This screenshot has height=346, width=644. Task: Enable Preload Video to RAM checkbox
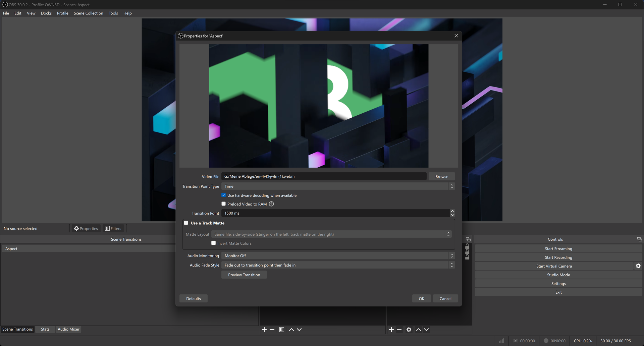pos(223,204)
